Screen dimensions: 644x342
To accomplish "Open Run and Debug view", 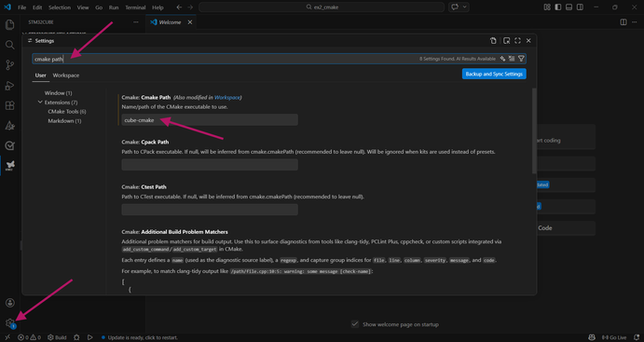I will pos(10,86).
